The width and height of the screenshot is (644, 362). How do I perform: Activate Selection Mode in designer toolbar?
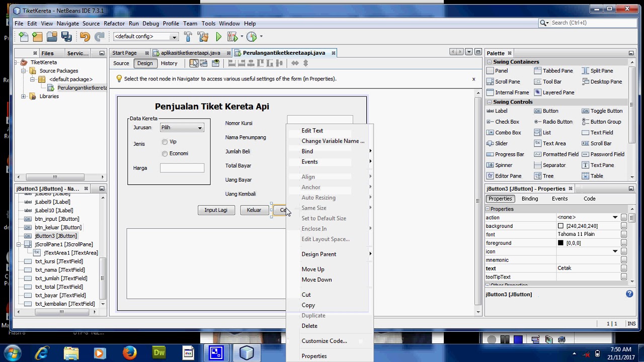194,63
